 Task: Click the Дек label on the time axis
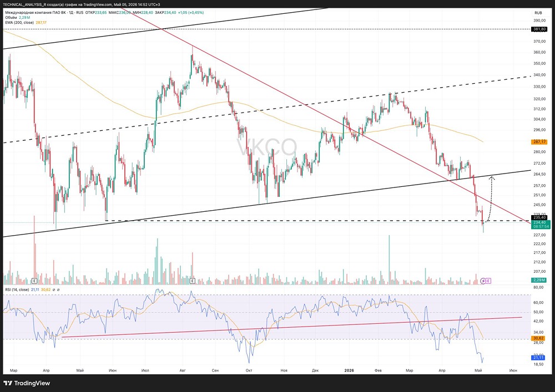(315, 370)
